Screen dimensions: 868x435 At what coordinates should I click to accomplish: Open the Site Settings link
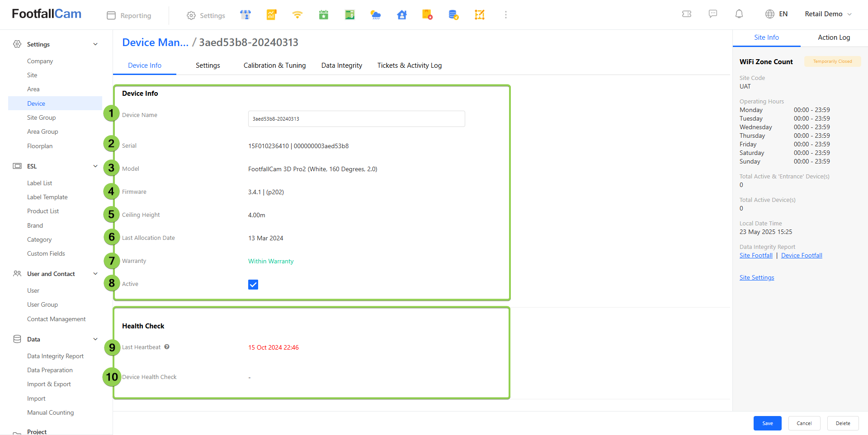click(x=757, y=277)
